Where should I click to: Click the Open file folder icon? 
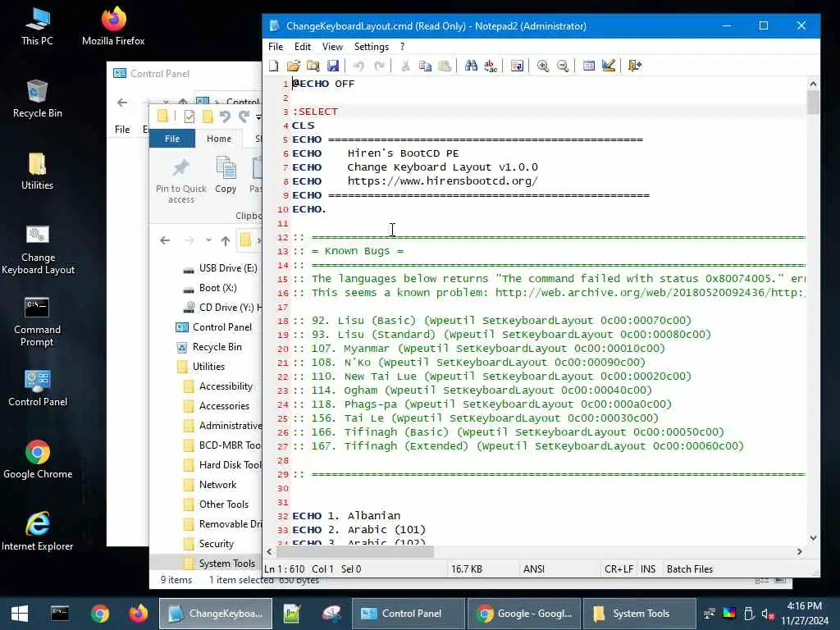(x=294, y=66)
